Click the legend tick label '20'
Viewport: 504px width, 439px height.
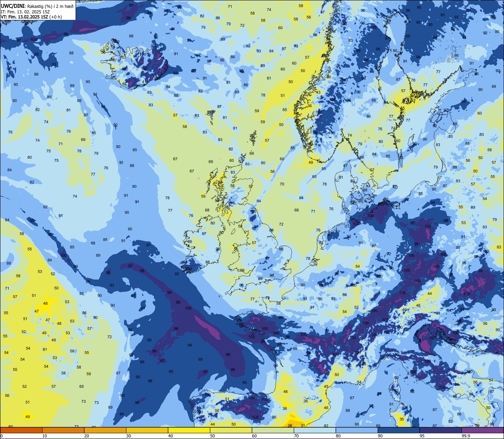(87, 435)
